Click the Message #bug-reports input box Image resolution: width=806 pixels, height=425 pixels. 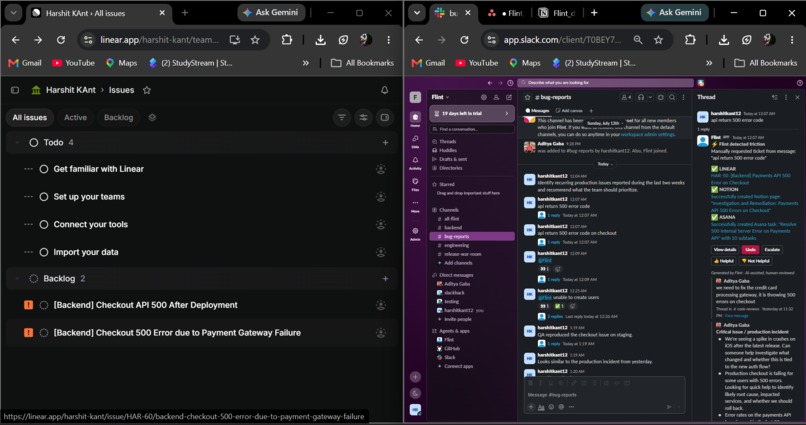click(604, 395)
